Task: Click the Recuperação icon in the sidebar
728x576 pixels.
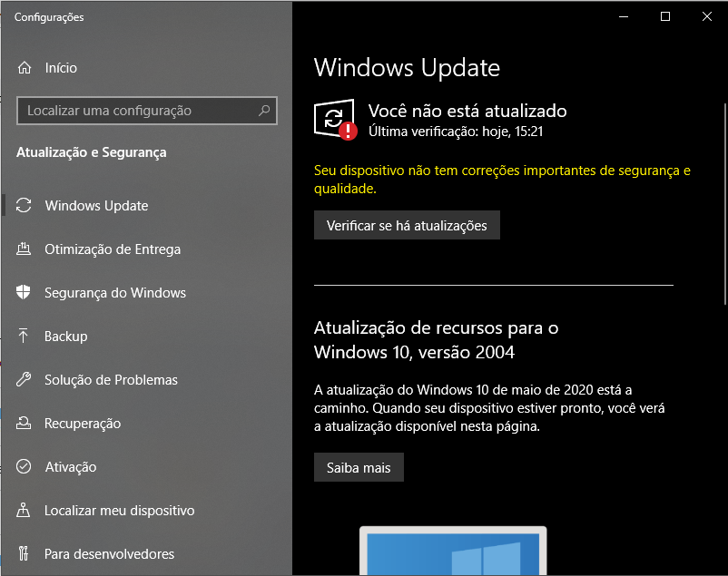Action: click(x=24, y=423)
